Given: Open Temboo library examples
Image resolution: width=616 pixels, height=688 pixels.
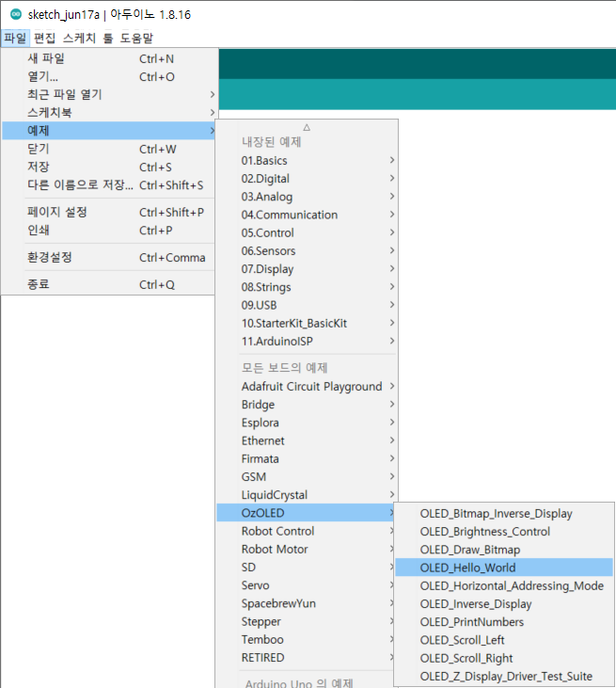Looking at the screenshot, I should 306,639.
